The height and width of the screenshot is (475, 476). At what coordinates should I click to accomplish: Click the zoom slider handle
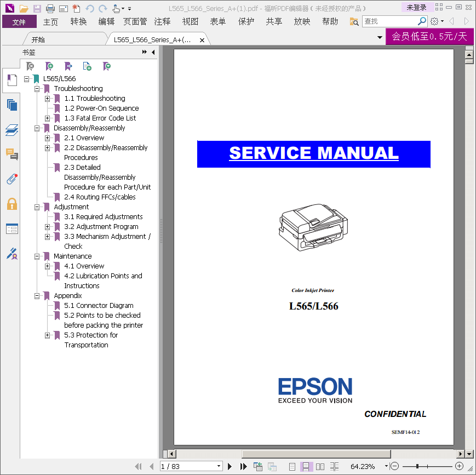coord(417,466)
